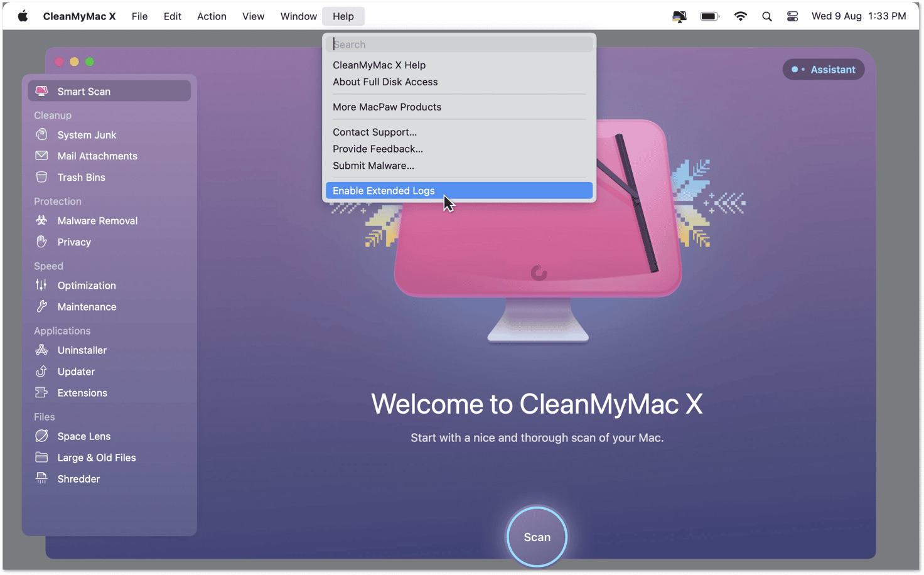Click the Extensions puzzle icon
This screenshot has height=575, width=924.
tap(41, 392)
